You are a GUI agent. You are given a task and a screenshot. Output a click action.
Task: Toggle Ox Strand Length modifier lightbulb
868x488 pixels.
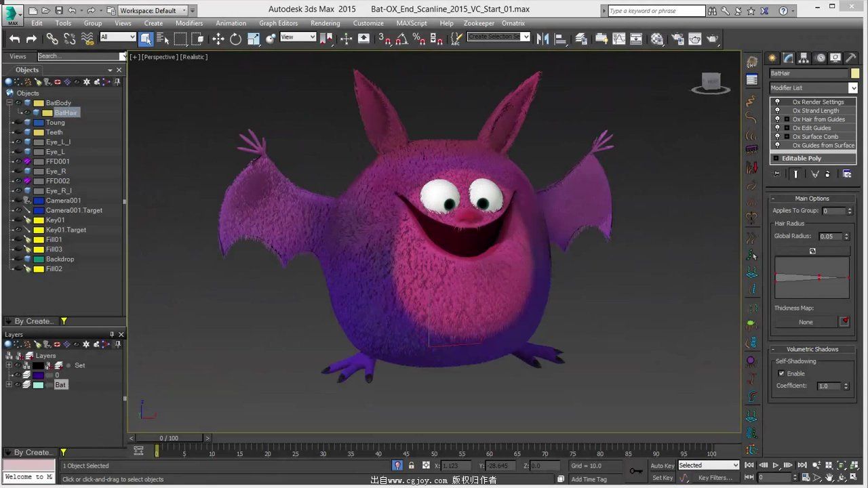[777, 110]
